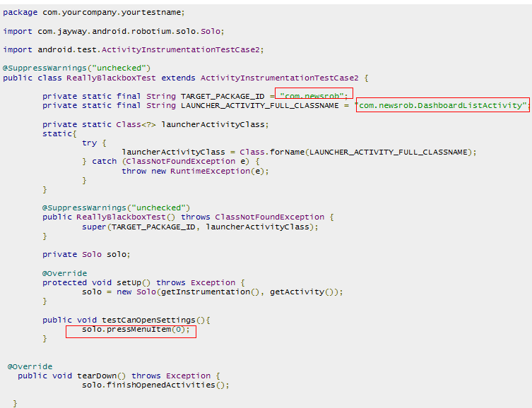The image size is (532, 408).
Task: Click 'public void tearDown() throws Exception' line
Action: coord(119,376)
